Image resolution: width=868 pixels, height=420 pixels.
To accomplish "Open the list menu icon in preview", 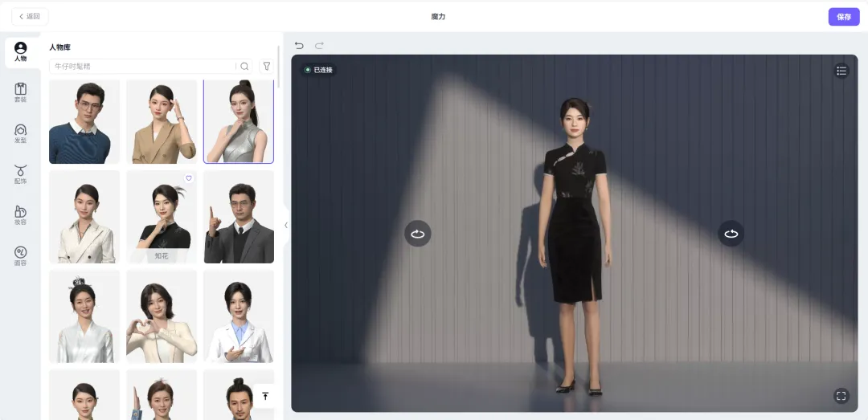I will [x=841, y=71].
